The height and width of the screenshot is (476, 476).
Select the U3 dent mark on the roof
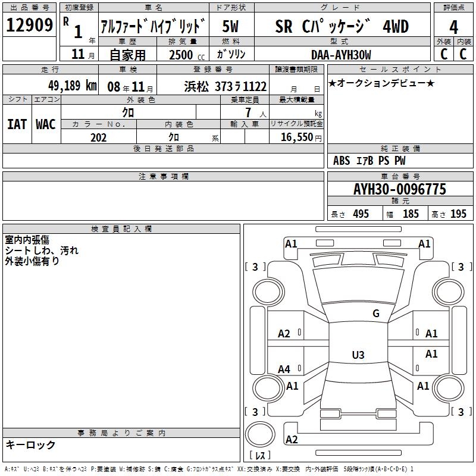358,355
